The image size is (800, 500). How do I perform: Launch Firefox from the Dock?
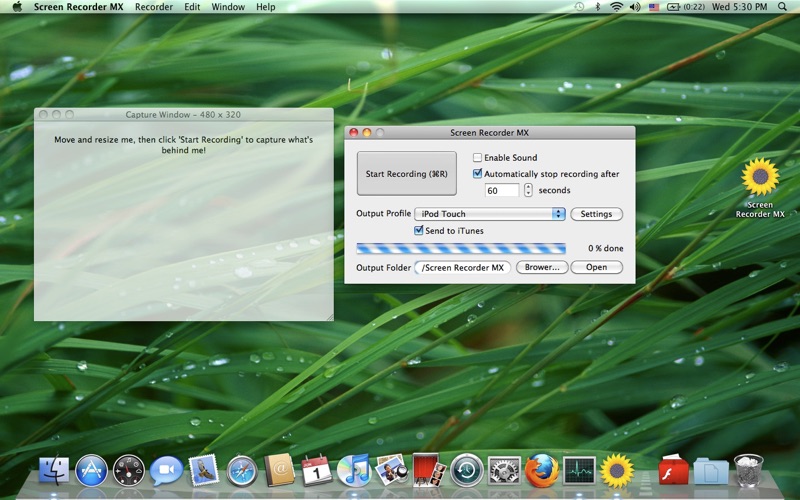(x=540, y=468)
